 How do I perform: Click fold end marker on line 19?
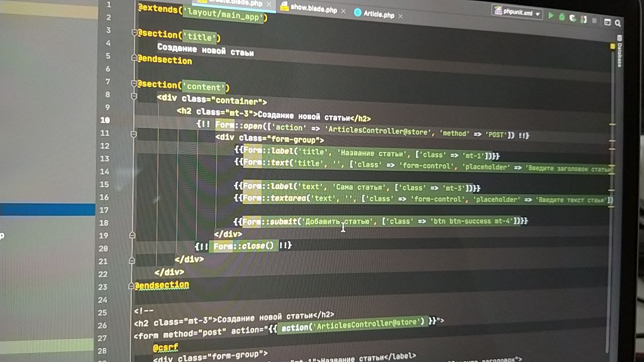tap(132, 235)
